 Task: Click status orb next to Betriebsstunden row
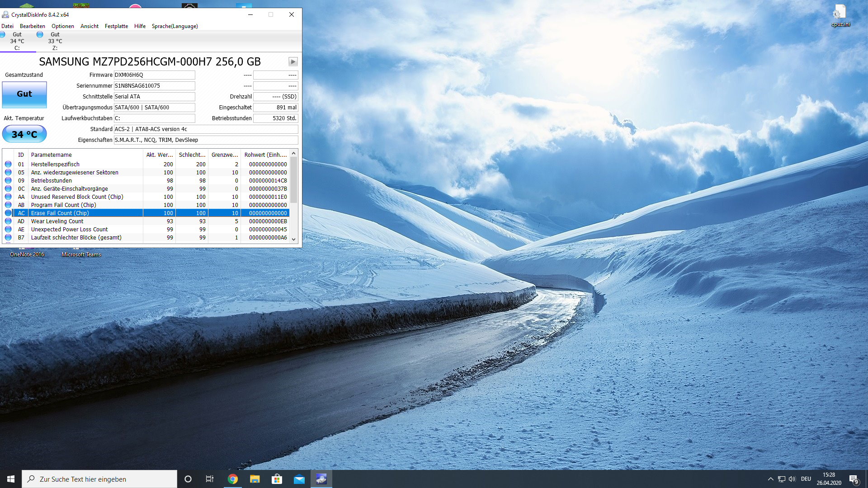[x=8, y=180]
